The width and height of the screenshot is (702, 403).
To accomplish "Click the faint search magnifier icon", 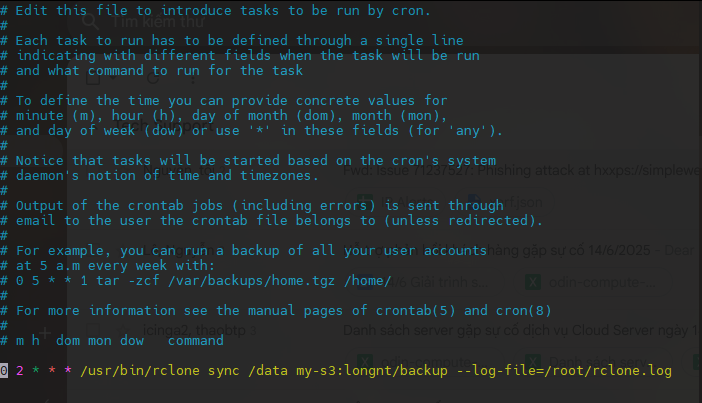I will pyautogui.click(x=90, y=21).
